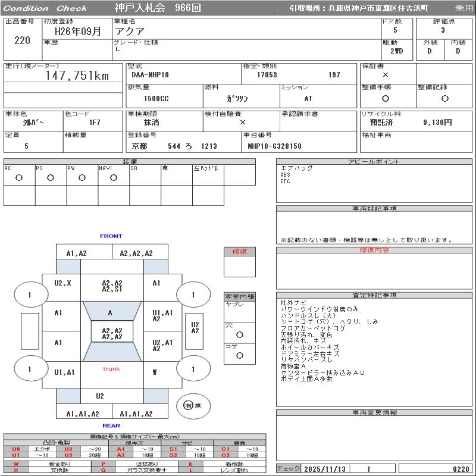
Task: Click the circle under 整備記録
Action: (x=444, y=99)
